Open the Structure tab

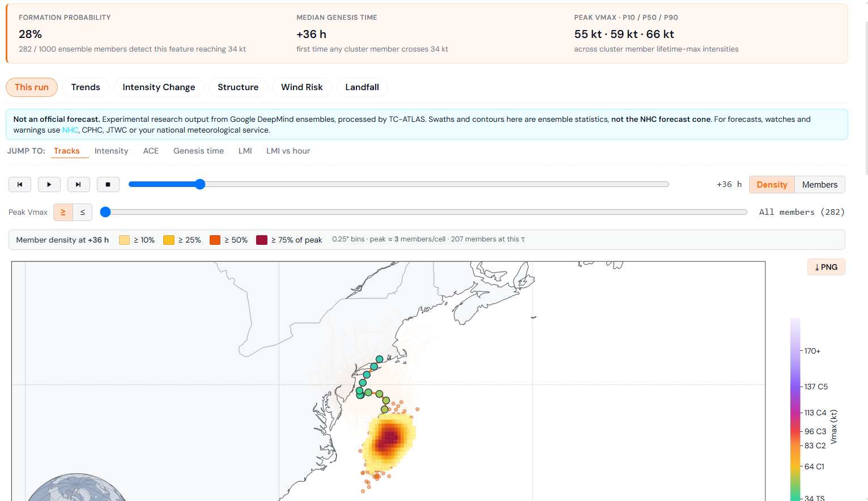point(238,87)
